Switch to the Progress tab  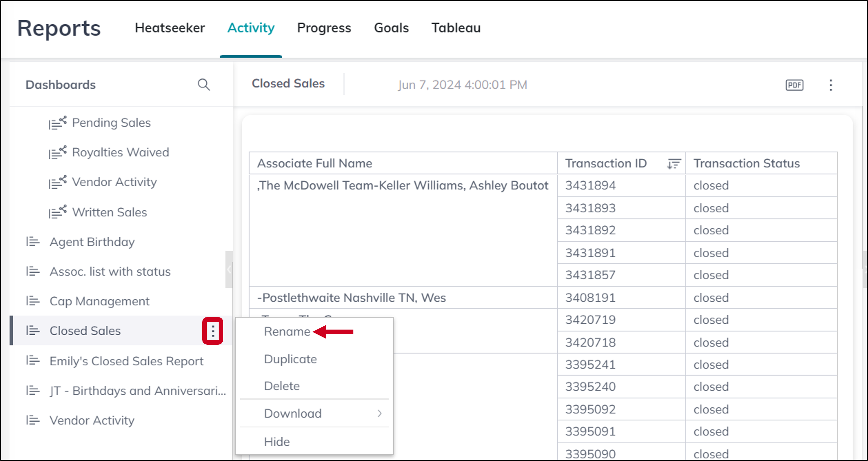(x=324, y=28)
